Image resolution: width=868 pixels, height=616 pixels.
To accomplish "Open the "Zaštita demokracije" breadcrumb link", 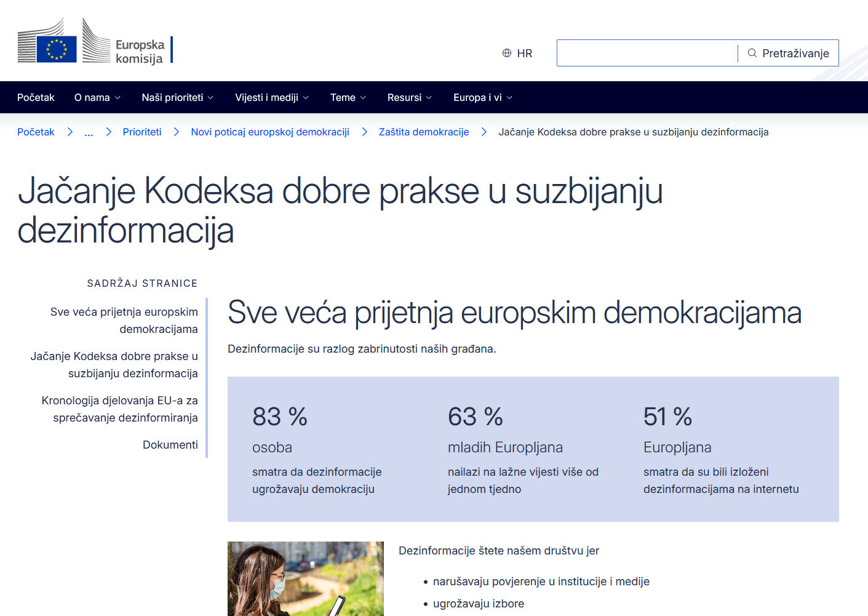I will [424, 132].
